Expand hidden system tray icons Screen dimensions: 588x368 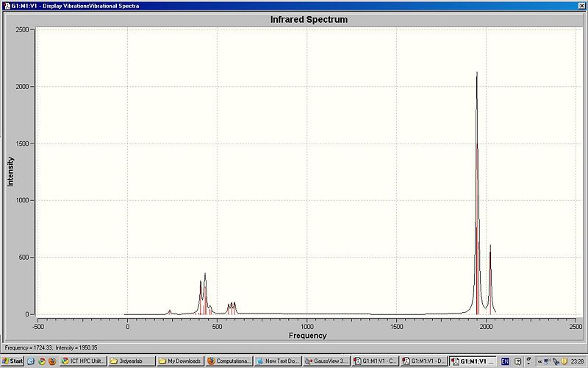(x=539, y=361)
